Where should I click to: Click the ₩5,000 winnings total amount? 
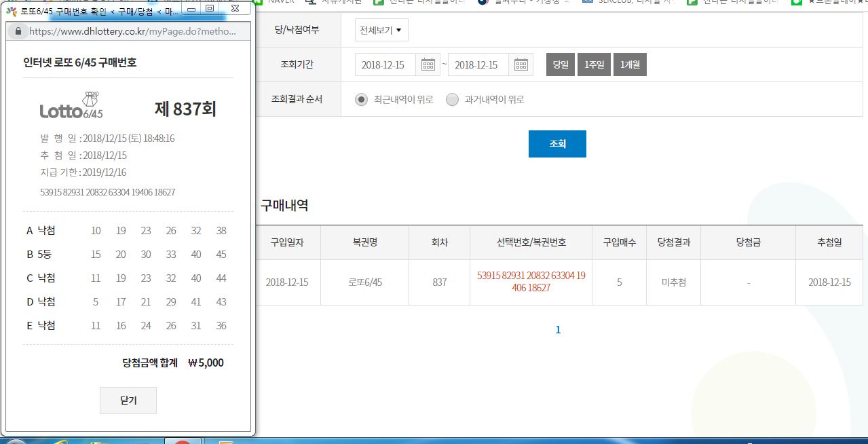[x=206, y=363]
